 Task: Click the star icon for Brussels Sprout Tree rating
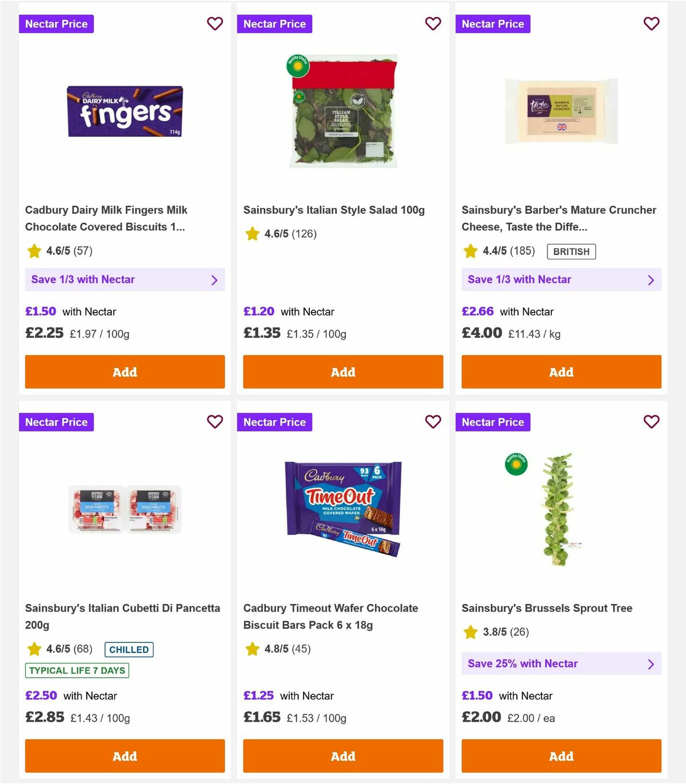[470, 632]
